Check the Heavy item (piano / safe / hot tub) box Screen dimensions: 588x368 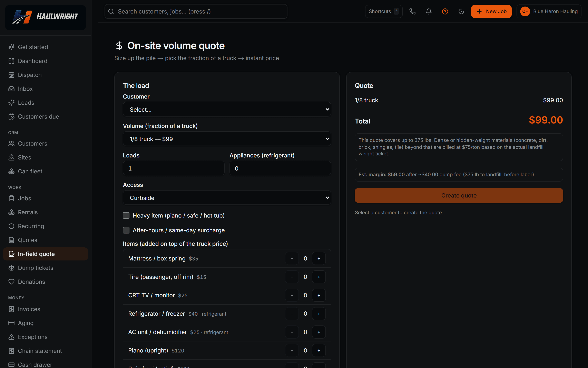coord(126,215)
